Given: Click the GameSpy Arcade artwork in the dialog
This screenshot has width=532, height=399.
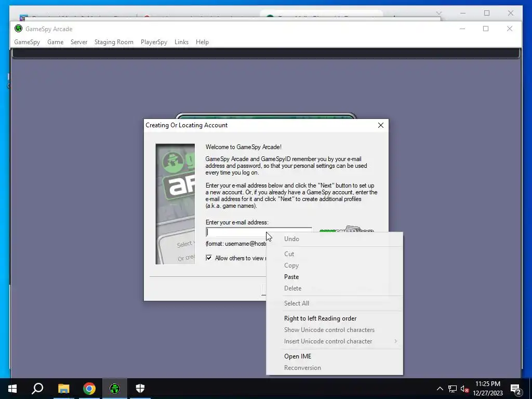Looking at the screenshot, I should coord(175,204).
